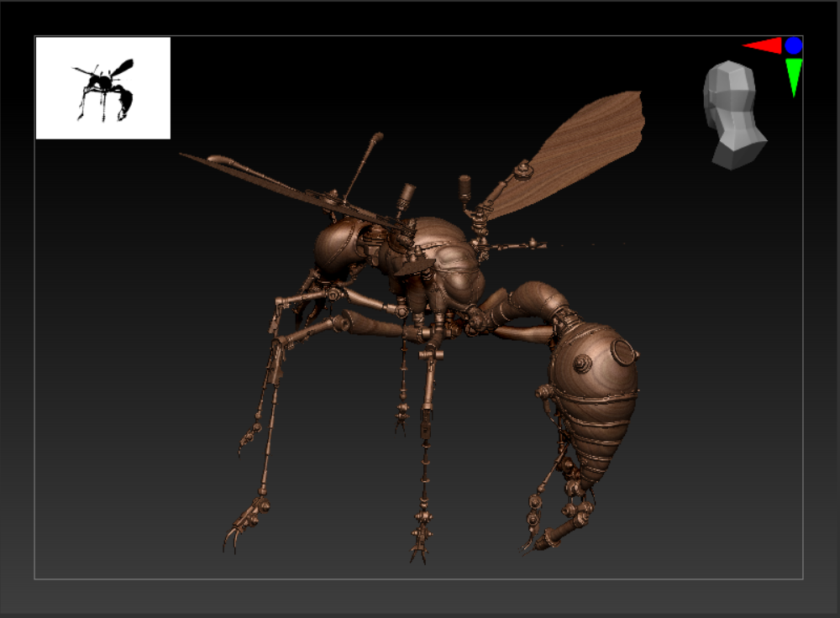Click the wasp silhouette thumbnail preview
This screenshot has width=840, height=618.
[102, 88]
